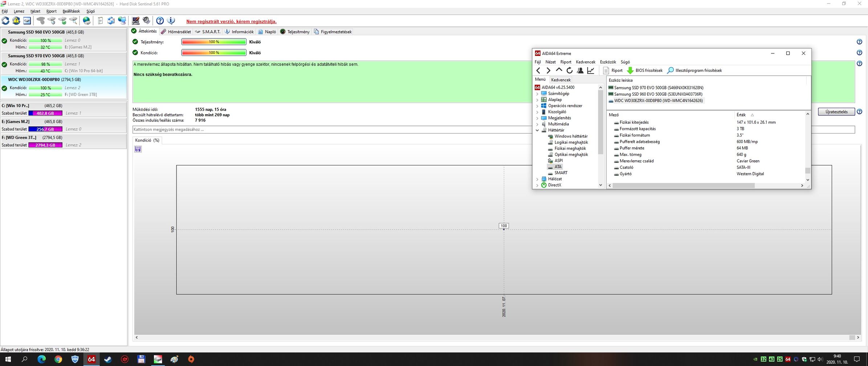Screen dimensions: 868x366
Task: Click the circular refresh icon in AIDA64 toolbar
Action: (x=570, y=70)
